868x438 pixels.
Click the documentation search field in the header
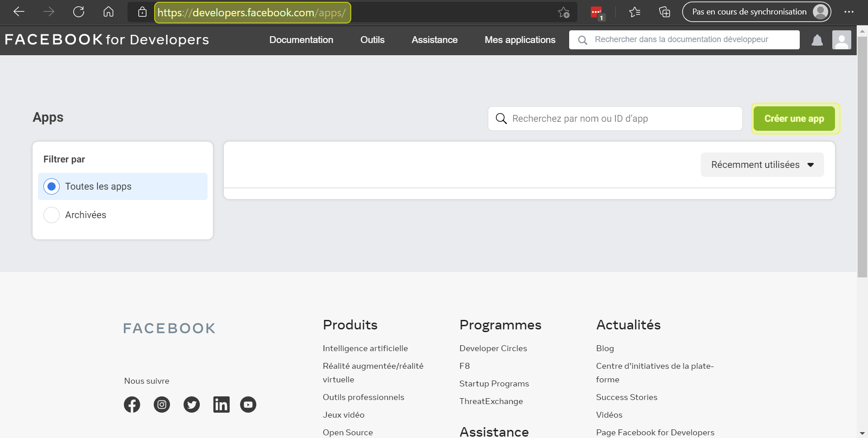coord(684,40)
